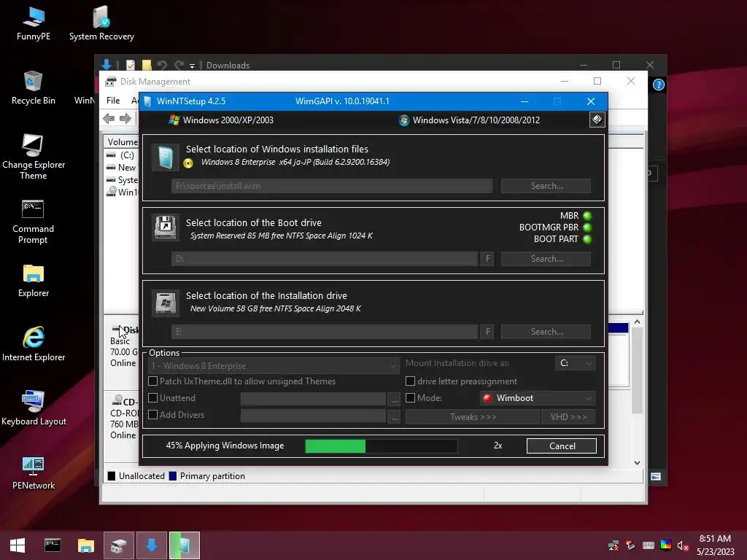This screenshot has width=747, height=560.
Task: Click Search for Installation drive
Action: pyautogui.click(x=546, y=332)
